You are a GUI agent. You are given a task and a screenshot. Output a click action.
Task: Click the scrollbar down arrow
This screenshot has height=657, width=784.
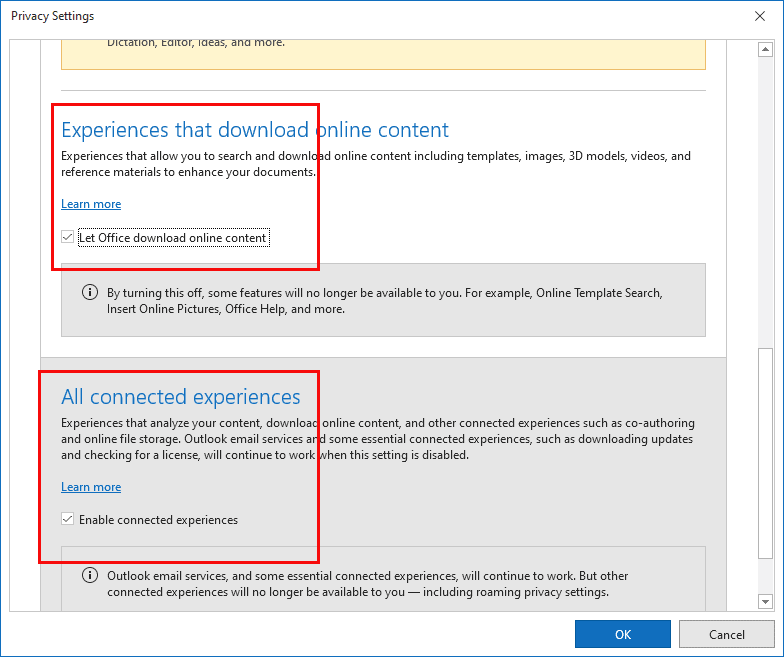pyautogui.click(x=765, y=602)
